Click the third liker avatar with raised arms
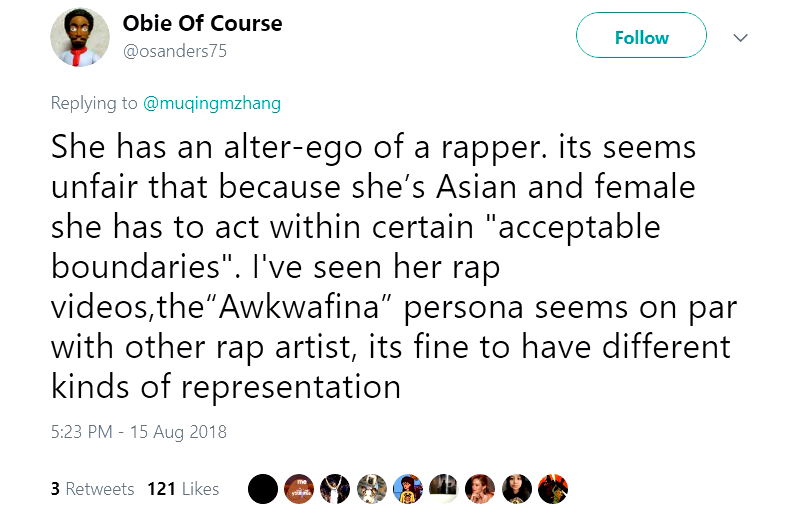The width and height of the screenshot is (800, 515). coord(335,489)
